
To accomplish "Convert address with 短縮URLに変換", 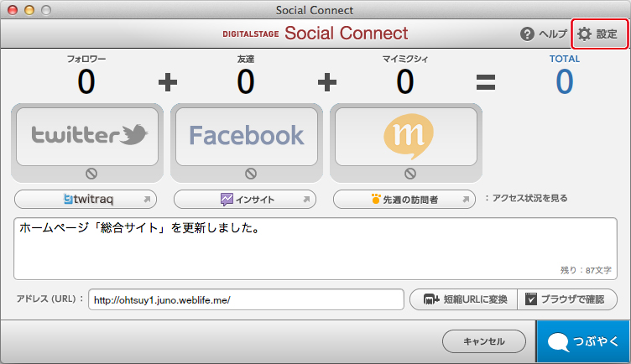I will (x=463, y=299).
